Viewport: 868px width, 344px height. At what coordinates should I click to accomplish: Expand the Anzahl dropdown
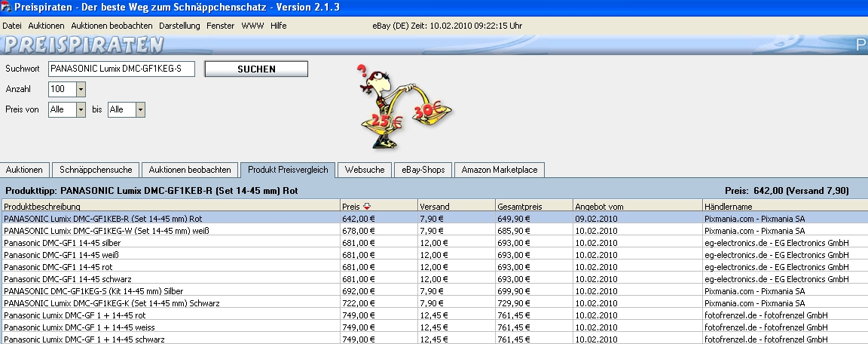pos(81,89)
